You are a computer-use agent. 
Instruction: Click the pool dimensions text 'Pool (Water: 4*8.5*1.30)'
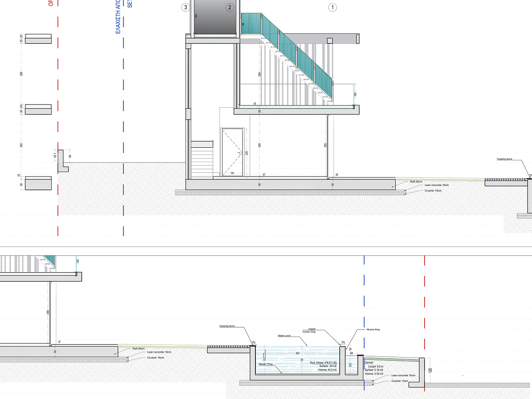click(323, 363)
